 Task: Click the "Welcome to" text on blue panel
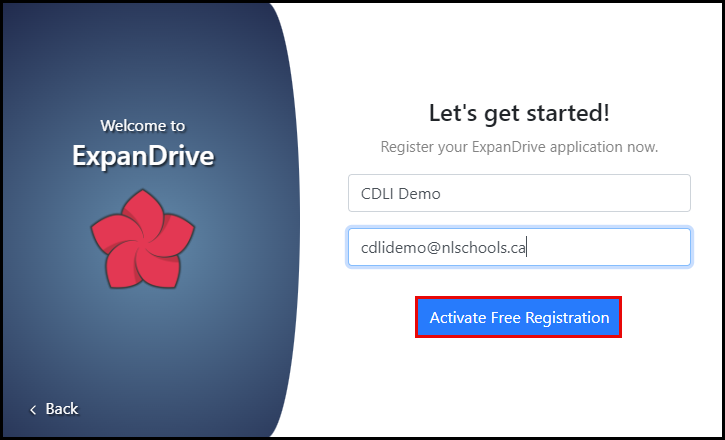[143, 125]
